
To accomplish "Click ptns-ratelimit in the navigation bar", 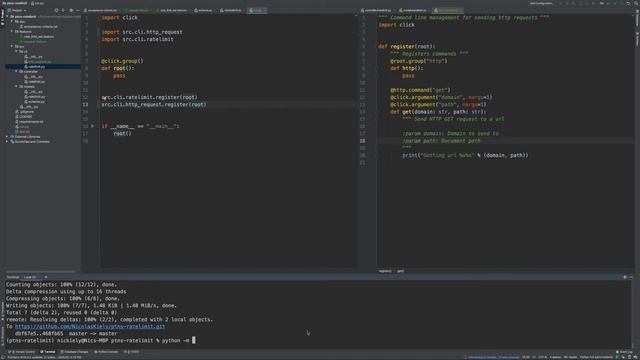I will (x=15, y=3).
